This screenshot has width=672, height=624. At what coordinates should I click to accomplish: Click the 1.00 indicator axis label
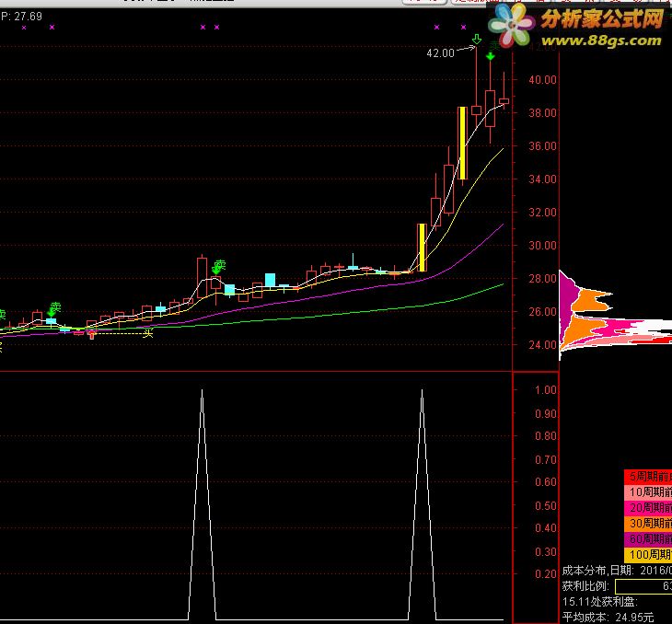coord(546,390)
